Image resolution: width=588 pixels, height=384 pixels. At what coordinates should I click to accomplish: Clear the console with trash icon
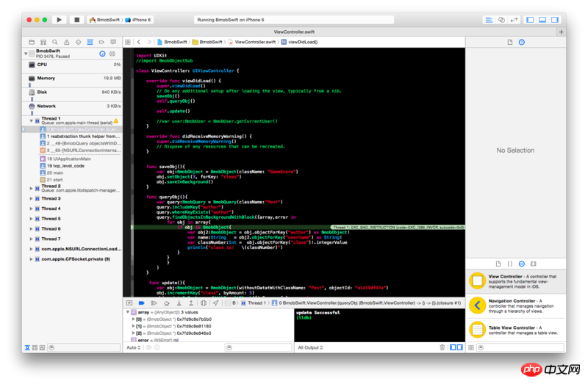point(442,348)
